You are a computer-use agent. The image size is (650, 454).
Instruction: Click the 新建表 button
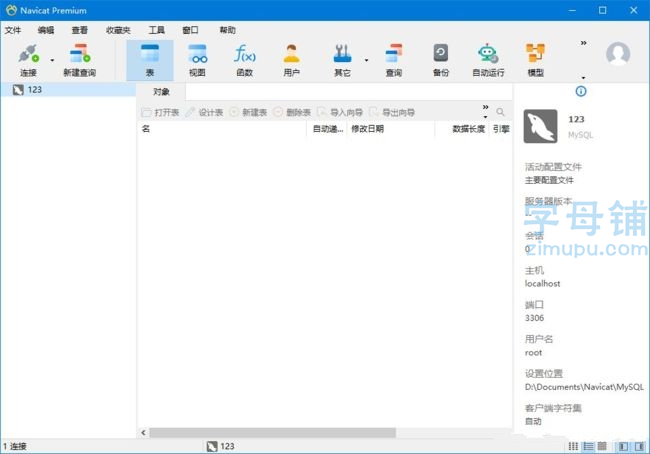(248, 112)
